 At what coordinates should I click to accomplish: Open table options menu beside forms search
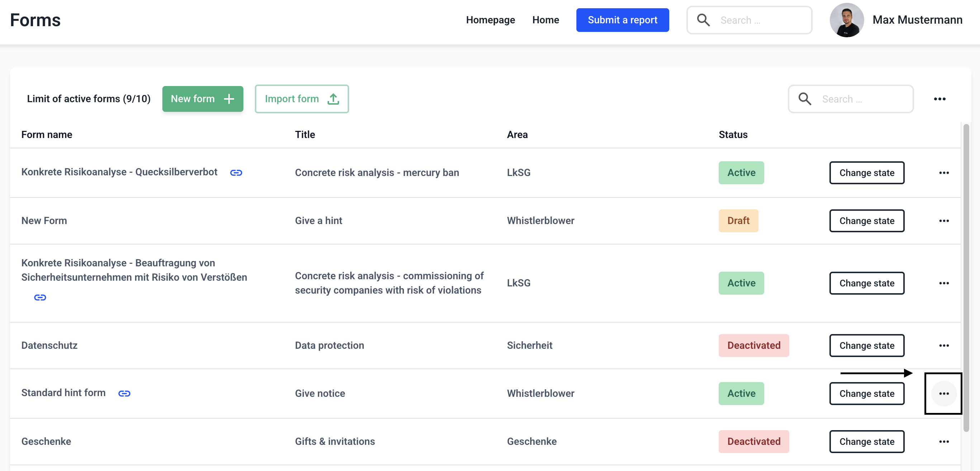coord(939,99)
